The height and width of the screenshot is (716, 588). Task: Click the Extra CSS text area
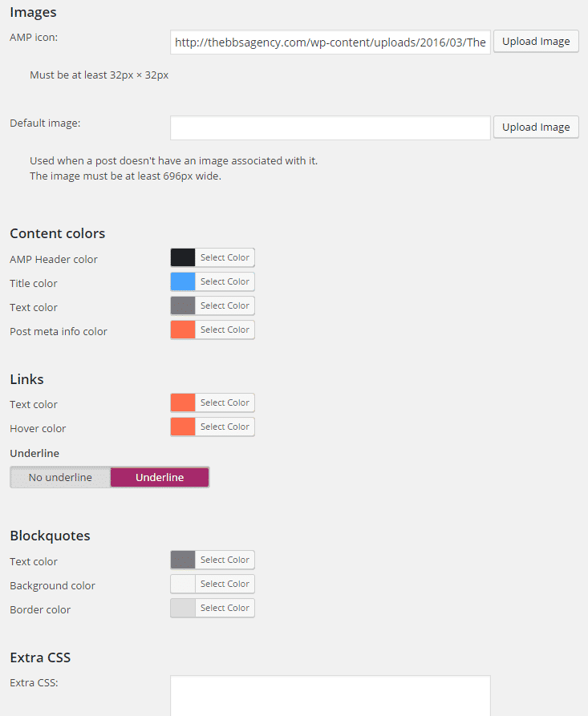330,696
